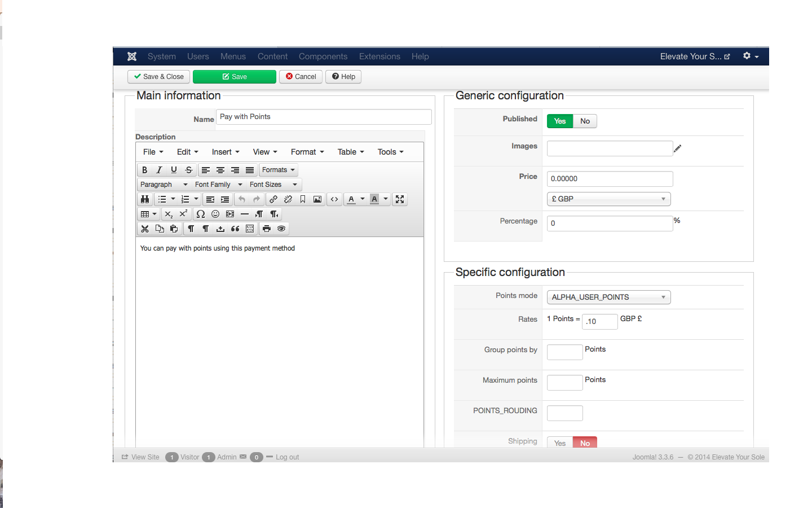Toggle strikethrough formatting in editor

tap(188, 170)
